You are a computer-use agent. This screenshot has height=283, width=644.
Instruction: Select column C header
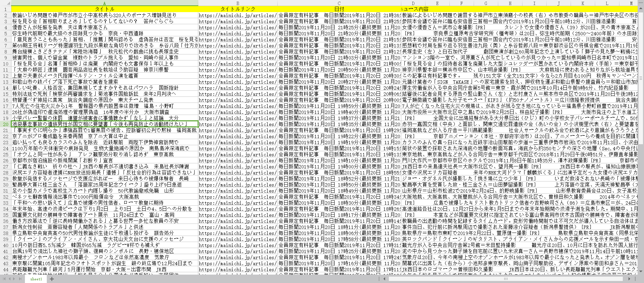(339, 3)
